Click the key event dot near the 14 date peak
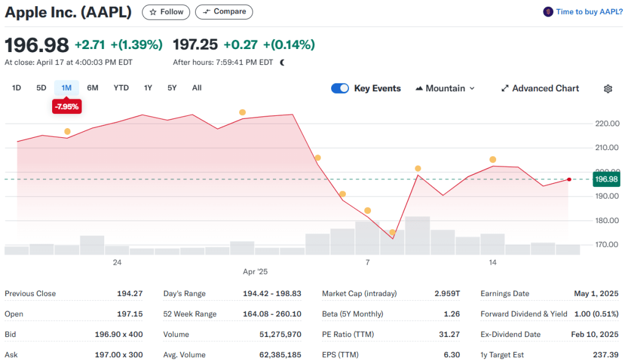The height and width of the screenshot is (364, 628). point(492,159)
